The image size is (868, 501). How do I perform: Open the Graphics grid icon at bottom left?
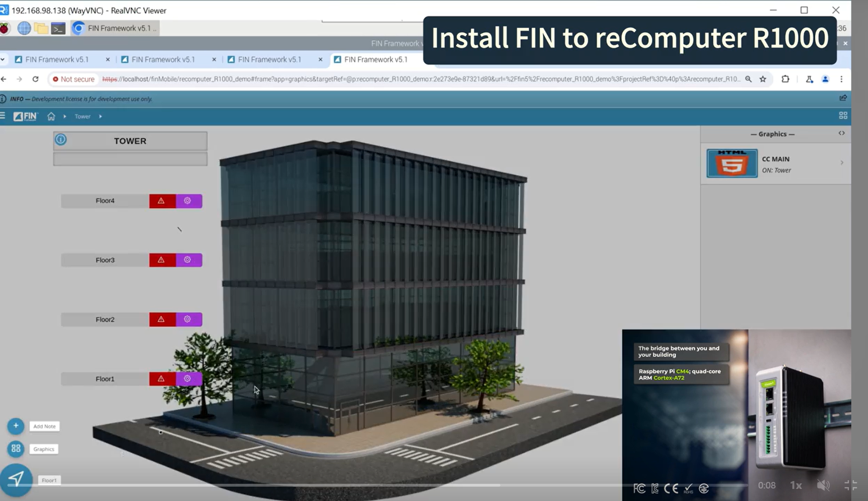point(16,449)
